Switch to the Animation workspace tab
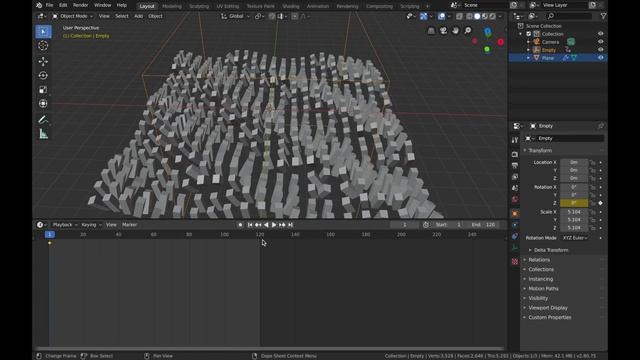Screen dimensions: 640x360 click(318, 6)
